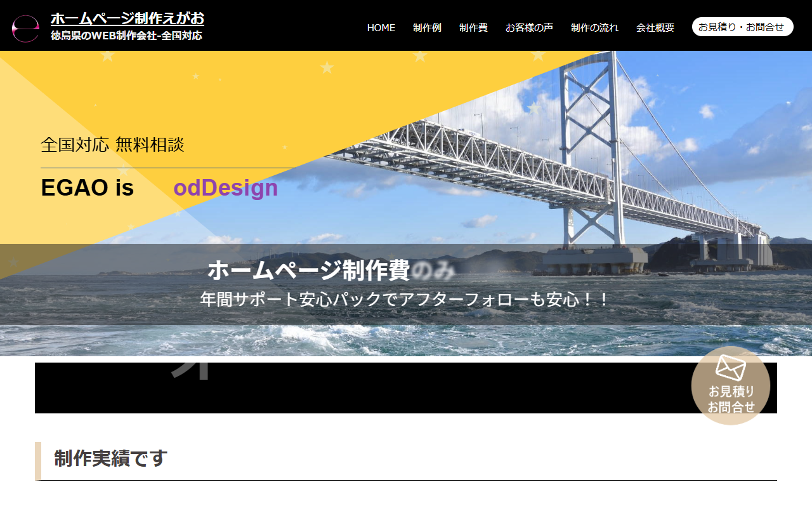812x508 pixels.
Task: Click the envelope icon on floating contact button
Action: 730,368
